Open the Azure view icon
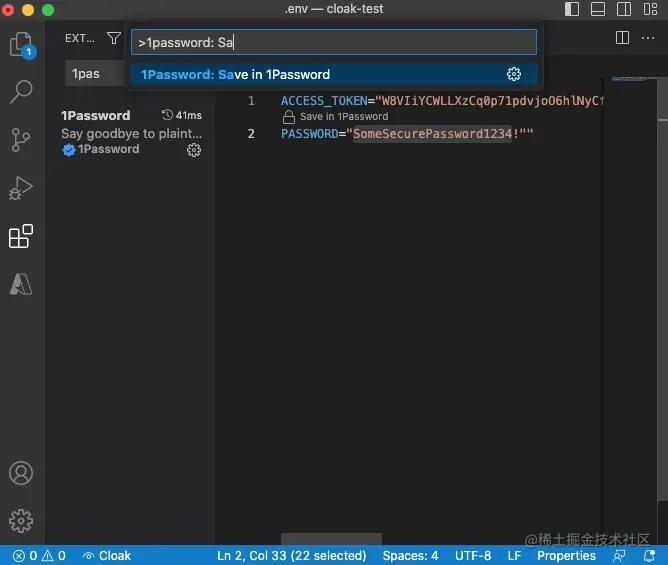This screenshot has width=668, height=565. 21,284
